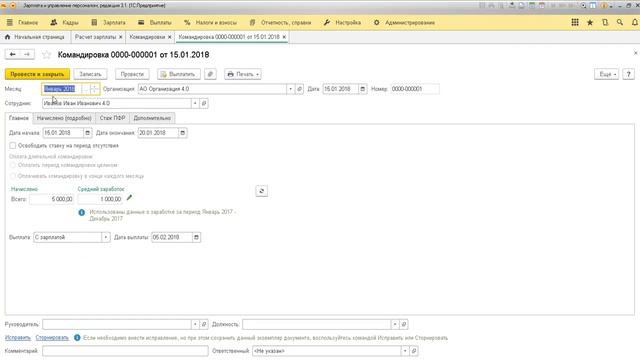Image resolution: width=640 pixels, height=360 pixels.
Task: Open history icon in top bar
Action: tap(605, 22)
